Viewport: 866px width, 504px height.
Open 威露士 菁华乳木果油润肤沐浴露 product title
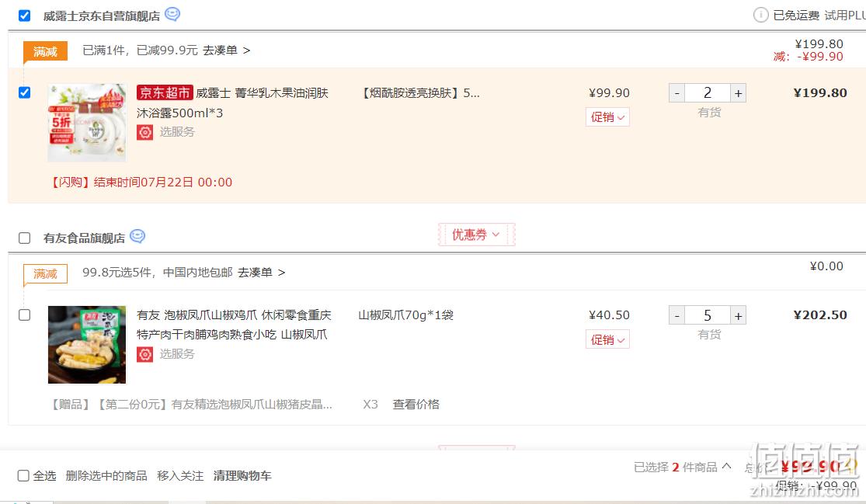click(232, 103)
